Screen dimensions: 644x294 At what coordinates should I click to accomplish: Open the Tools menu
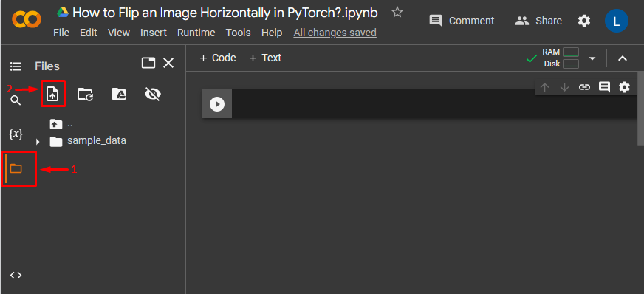[x=239, y=33]
